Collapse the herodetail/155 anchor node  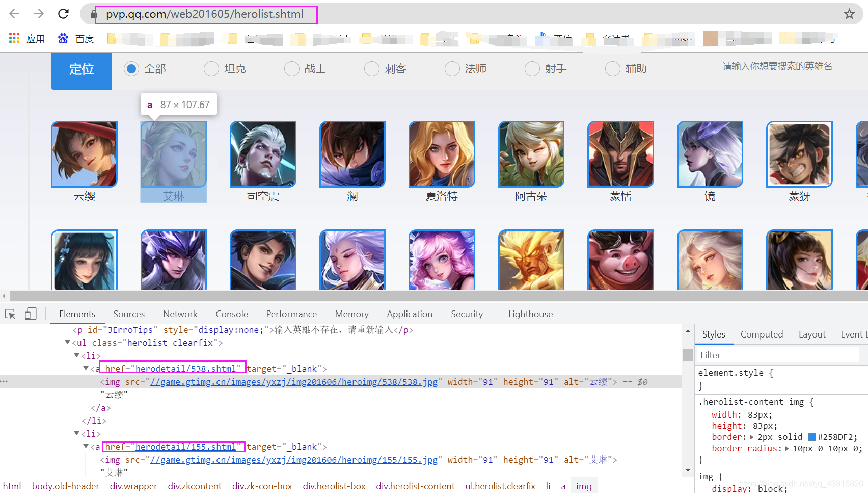pyautogui.click(x=86, y=447)
